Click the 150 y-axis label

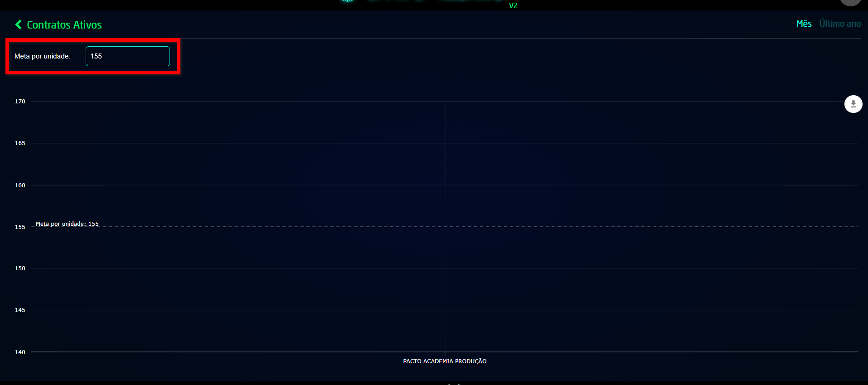pyautogui.click(x=20, y=268)
